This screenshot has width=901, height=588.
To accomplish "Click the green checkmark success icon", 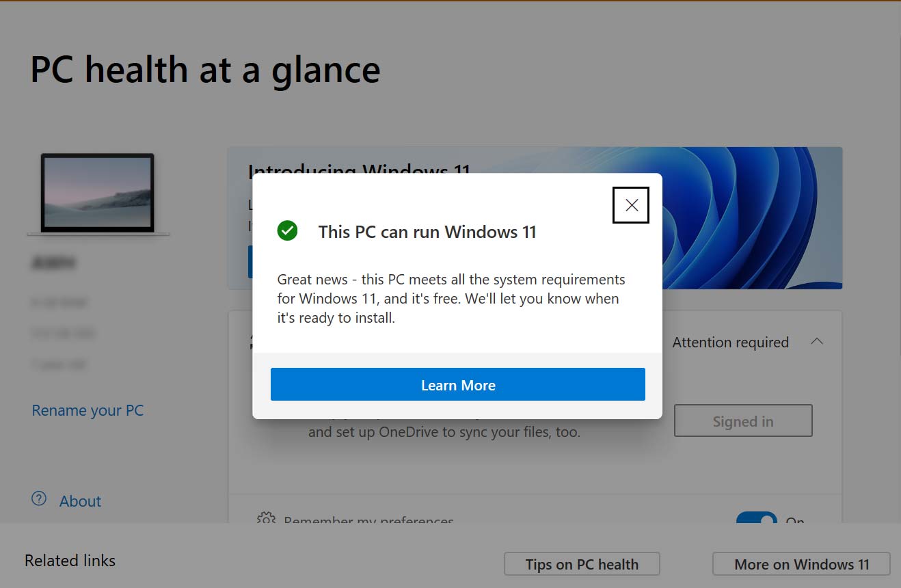I will (x=288, y=231).
